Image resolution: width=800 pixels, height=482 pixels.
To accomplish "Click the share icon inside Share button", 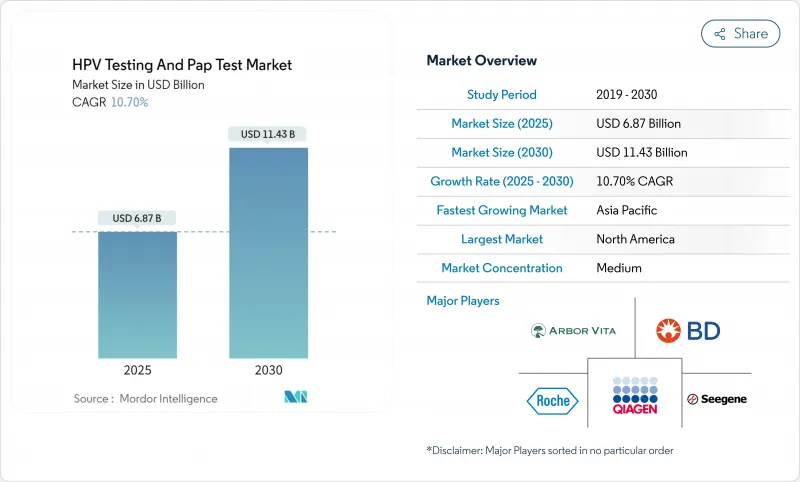I will [x=720, y=34].
